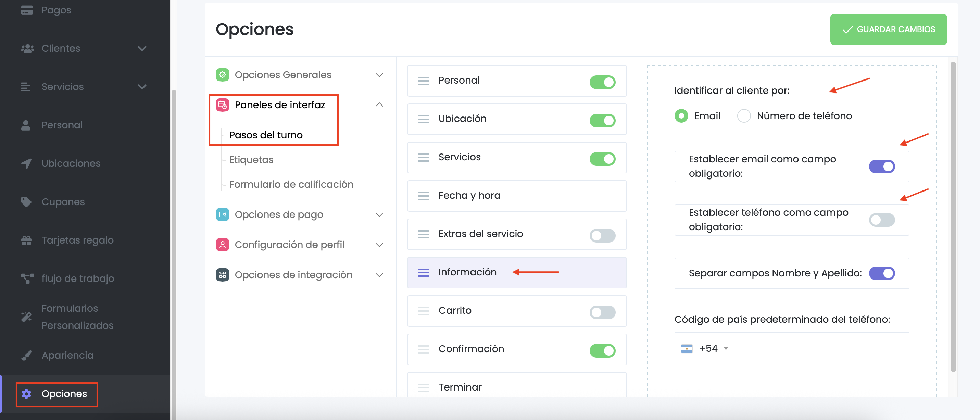Enable the Extras del servicio toggle
980x420 pixels.
tap(602, 235)
